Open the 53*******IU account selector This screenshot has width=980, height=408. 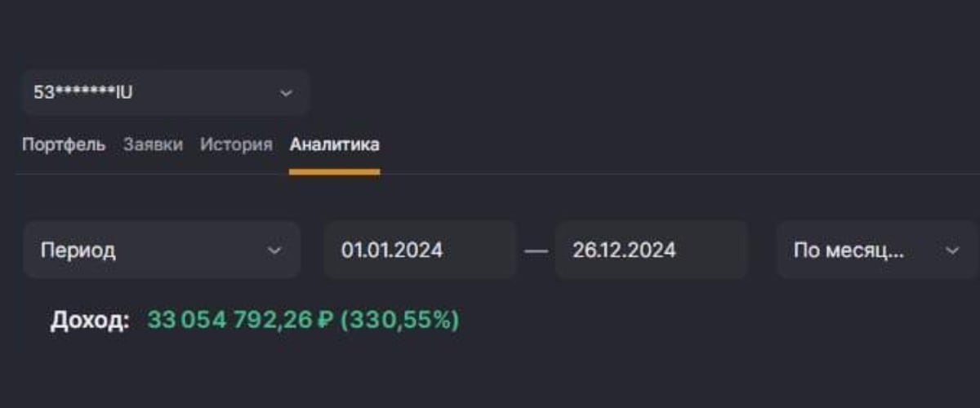(x=166, y=92)
